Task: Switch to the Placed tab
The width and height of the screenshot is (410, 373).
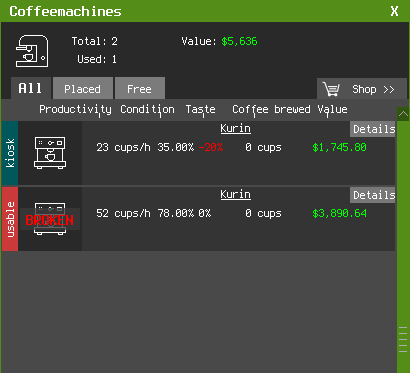Action: coord(83,88)
